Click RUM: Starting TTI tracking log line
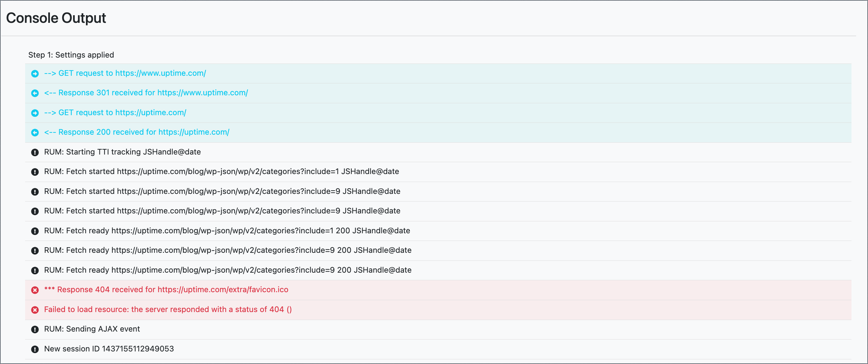The width and height of the screenshot is (868, 364). coord(438,152)
